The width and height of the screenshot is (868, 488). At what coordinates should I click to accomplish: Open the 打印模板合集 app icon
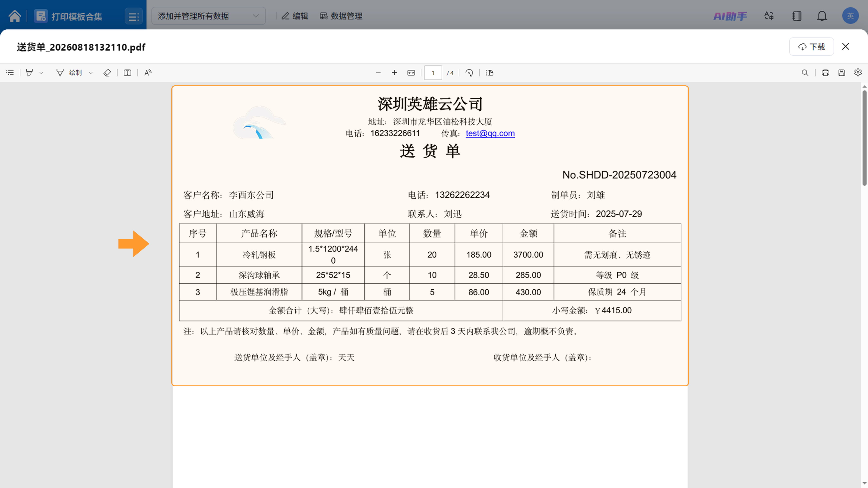coord(41,16)
